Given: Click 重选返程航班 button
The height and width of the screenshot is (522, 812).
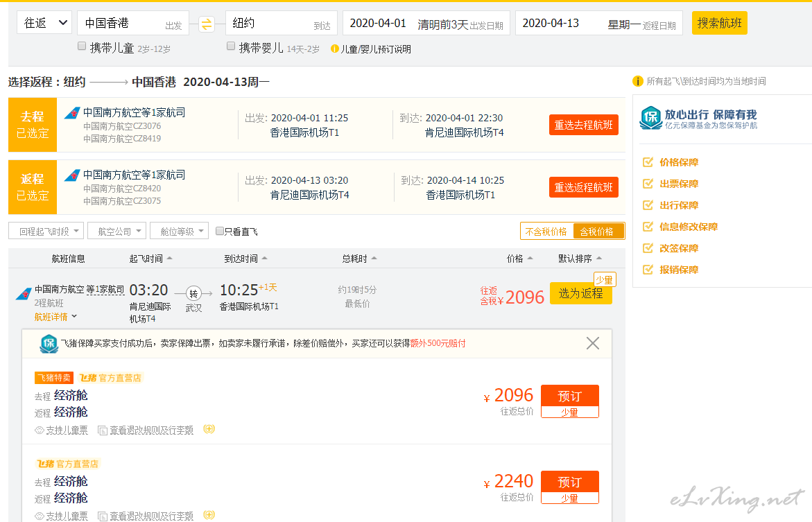Looking at the screenshot, I should pyautogui.click(x=584, y=187).
